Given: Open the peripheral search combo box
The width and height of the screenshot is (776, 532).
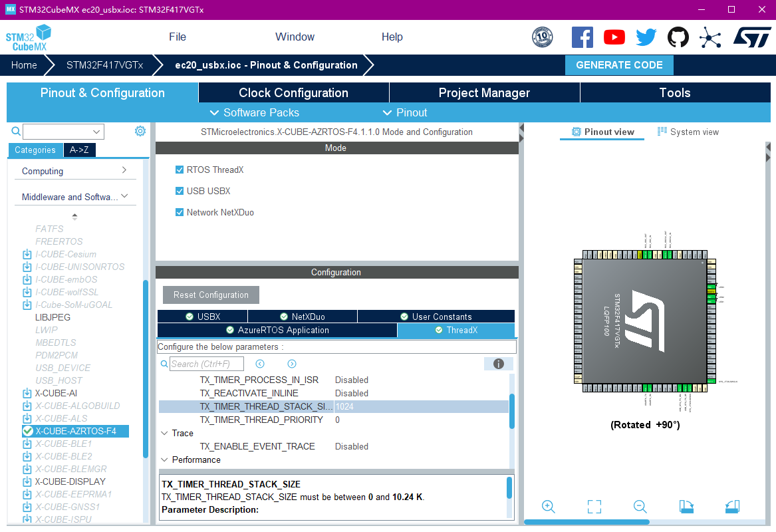Looking at the screenshot, I should click(x=63, y=132).
